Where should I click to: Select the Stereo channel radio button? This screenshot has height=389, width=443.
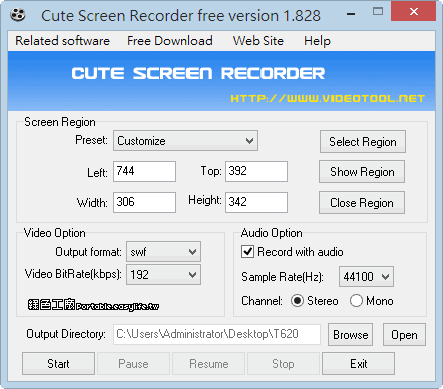(x=297, y=301)
